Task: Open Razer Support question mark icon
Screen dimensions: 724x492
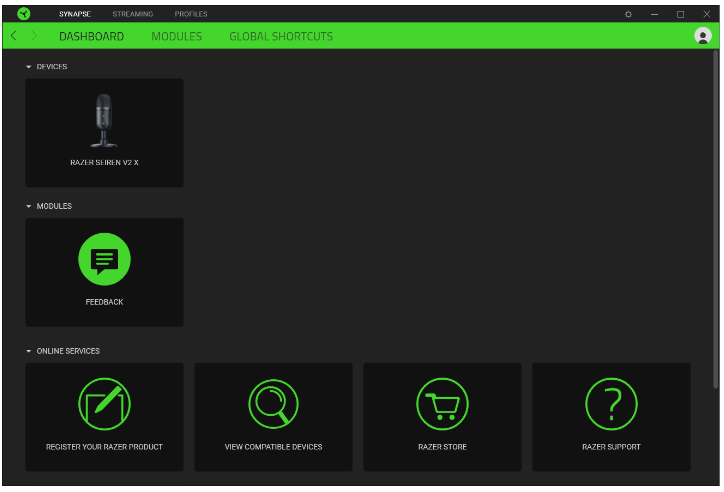Action: pos(611,404)
